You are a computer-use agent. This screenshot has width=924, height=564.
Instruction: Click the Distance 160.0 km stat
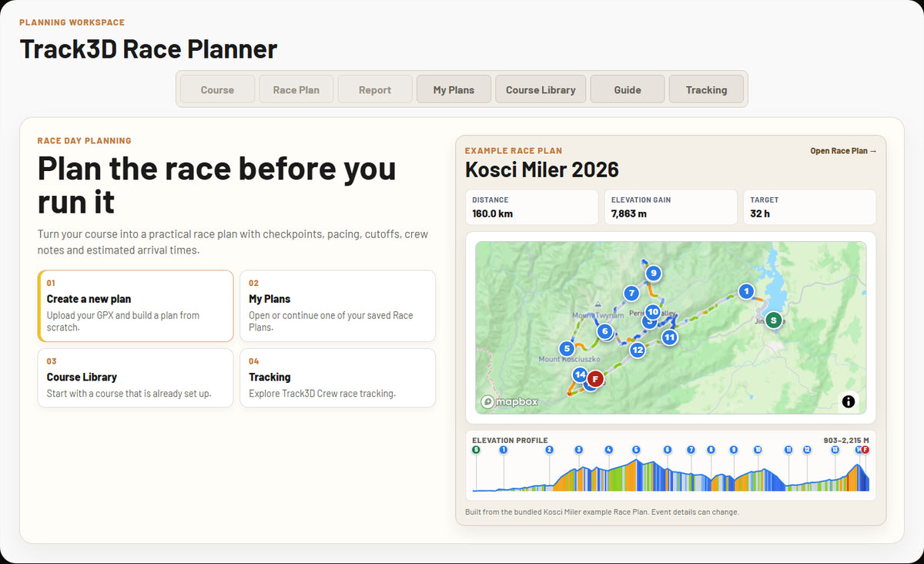tap(532, 207)
